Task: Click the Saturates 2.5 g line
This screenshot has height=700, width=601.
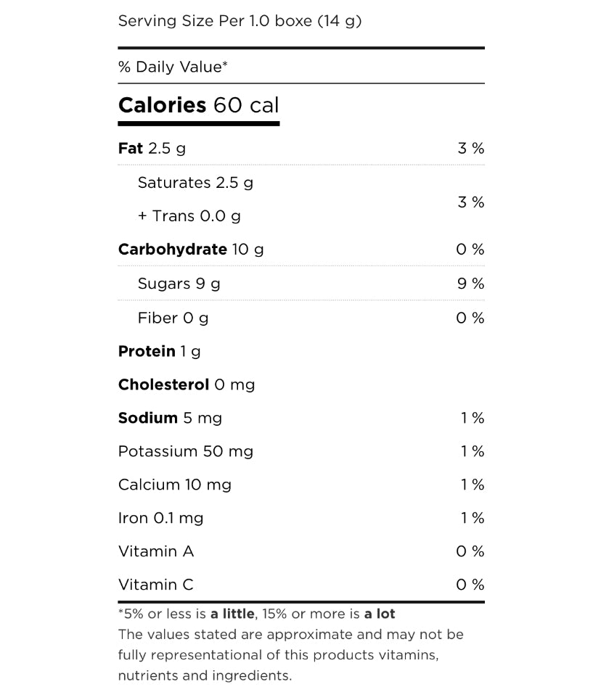Action: (195, 183)
